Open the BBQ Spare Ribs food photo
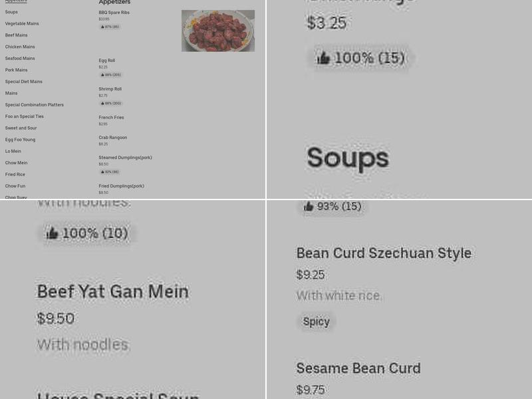The image size is (532, 399). pyautogui.click(x=217, y=31)
